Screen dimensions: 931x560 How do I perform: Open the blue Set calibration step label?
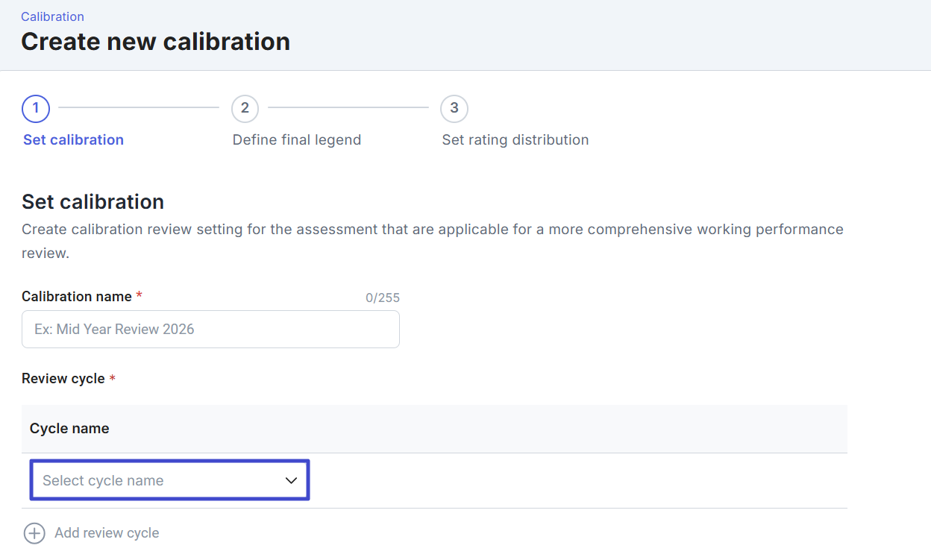coord(73,140)
